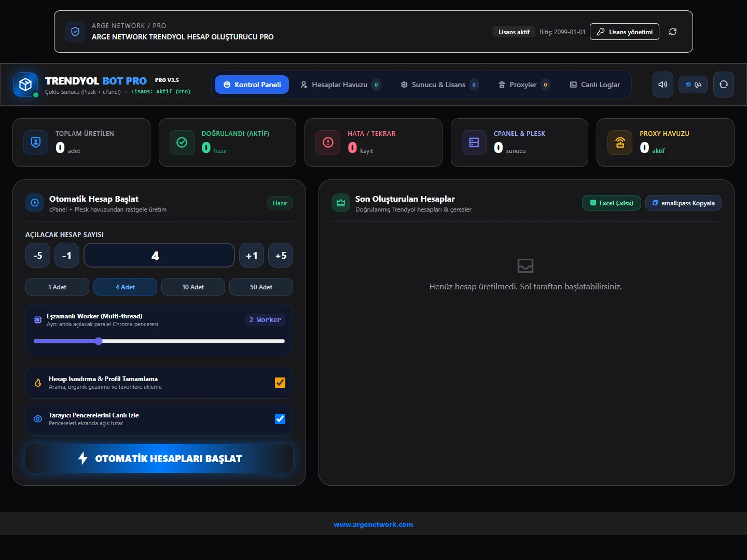Click the circular reload icon in navbar

(x=724, y=85)
